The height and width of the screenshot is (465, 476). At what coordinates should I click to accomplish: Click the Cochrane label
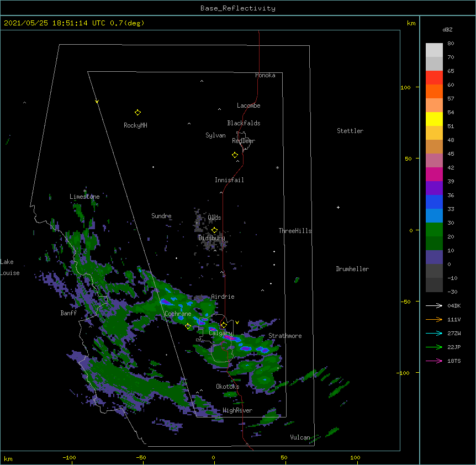178,314
